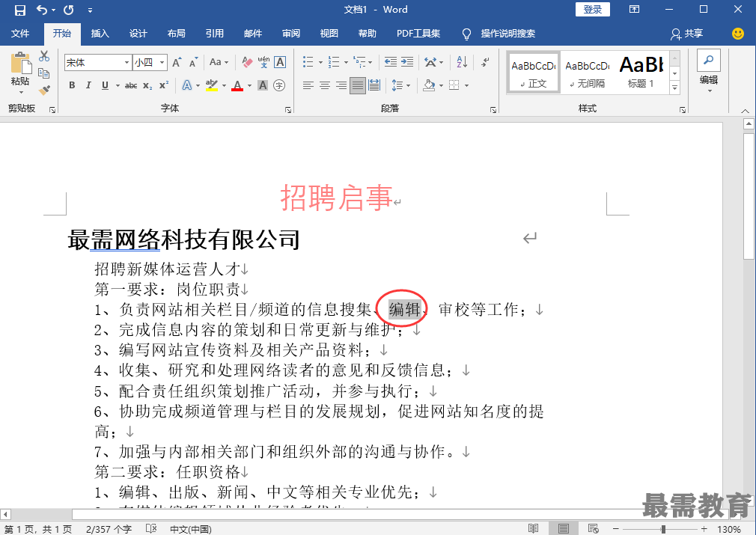Activate the Format Painter brush
The width and height of the screenshot is (756, 535).
pos(44,90)
